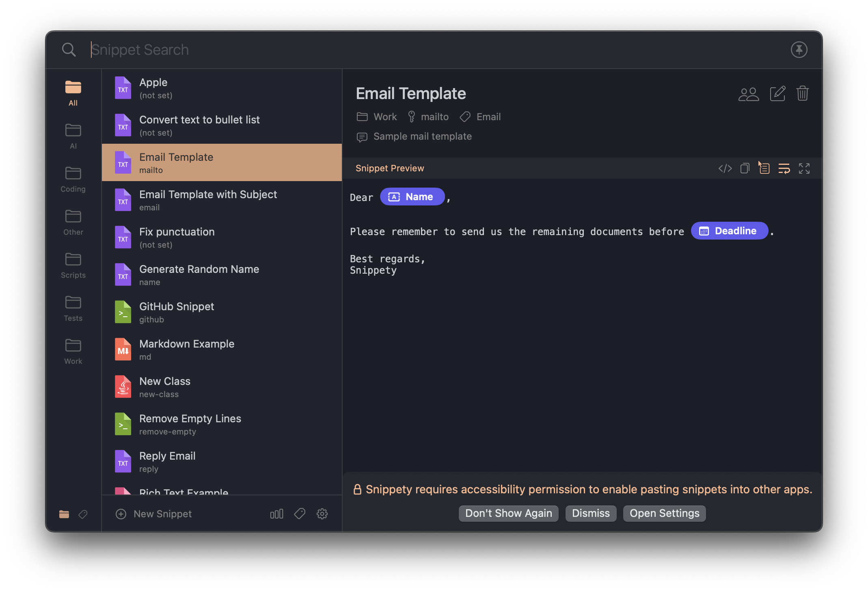Viewport: 868px width, 592px height.
Task: Select the All folder in sidebar
Action: 73,93
